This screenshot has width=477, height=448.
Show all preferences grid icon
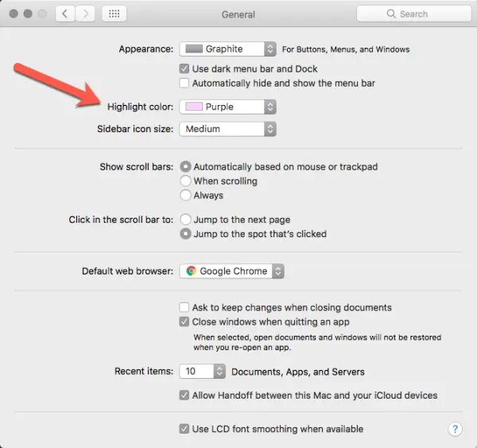coord(114,14)
